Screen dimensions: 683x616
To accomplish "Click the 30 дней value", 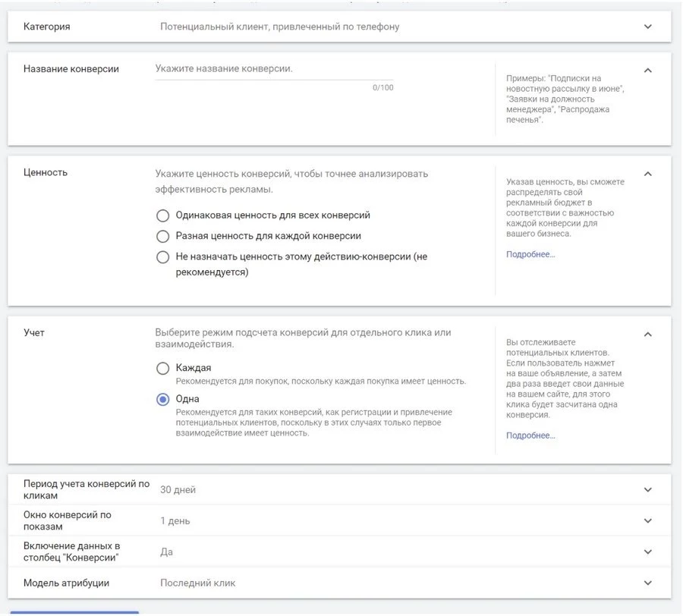I will [x=178, y=490].
